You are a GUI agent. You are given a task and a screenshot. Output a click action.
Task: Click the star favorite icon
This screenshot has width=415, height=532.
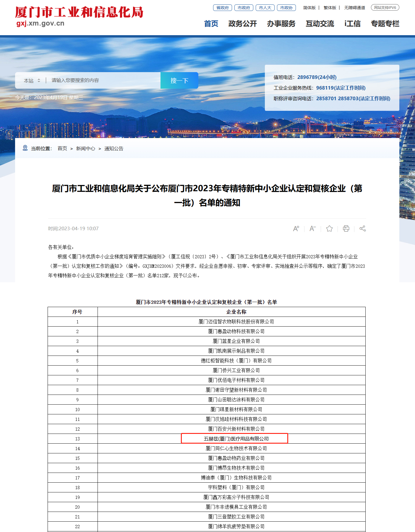click(329, 228)
